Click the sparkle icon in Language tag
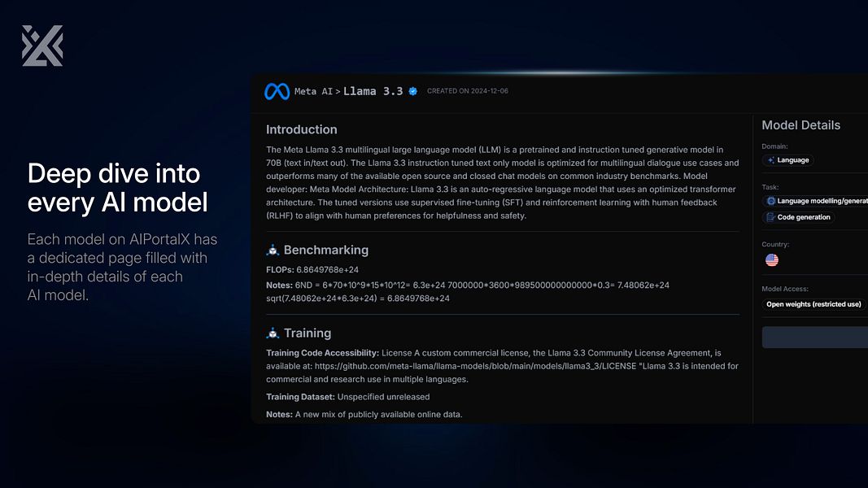868x488 pixels. click(x=770, y=160)
